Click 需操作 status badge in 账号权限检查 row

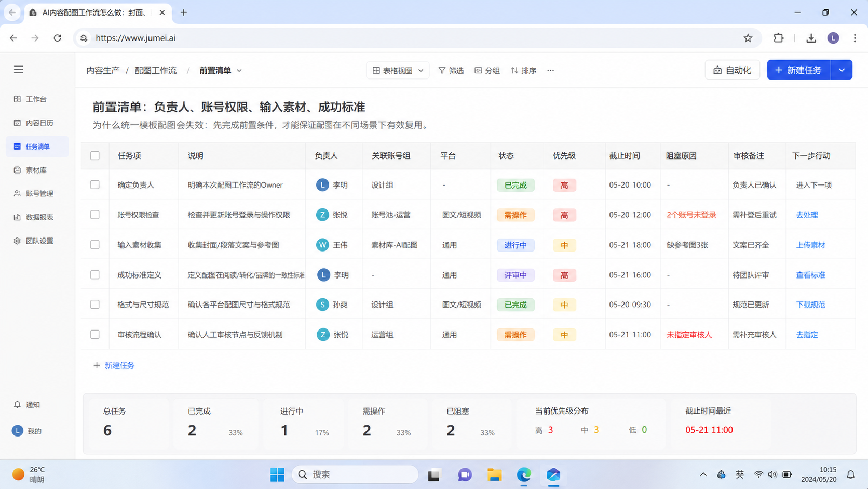pos(516,215)
